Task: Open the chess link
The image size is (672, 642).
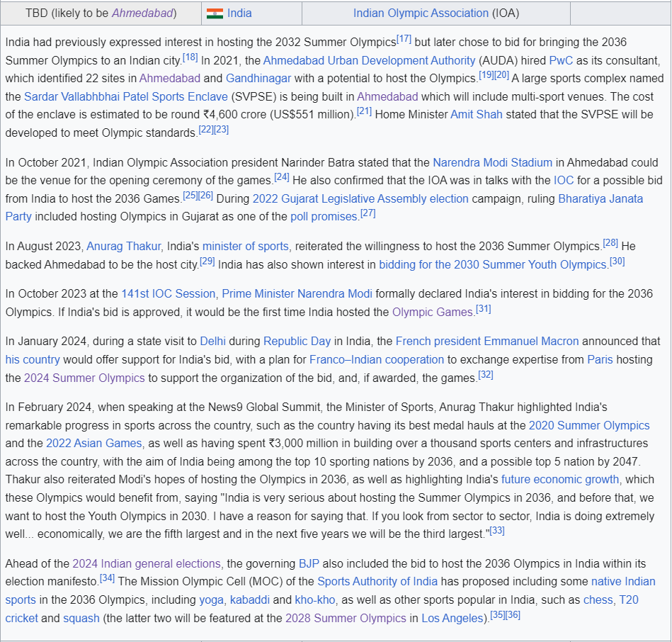Action: click(x=598, y=599)
